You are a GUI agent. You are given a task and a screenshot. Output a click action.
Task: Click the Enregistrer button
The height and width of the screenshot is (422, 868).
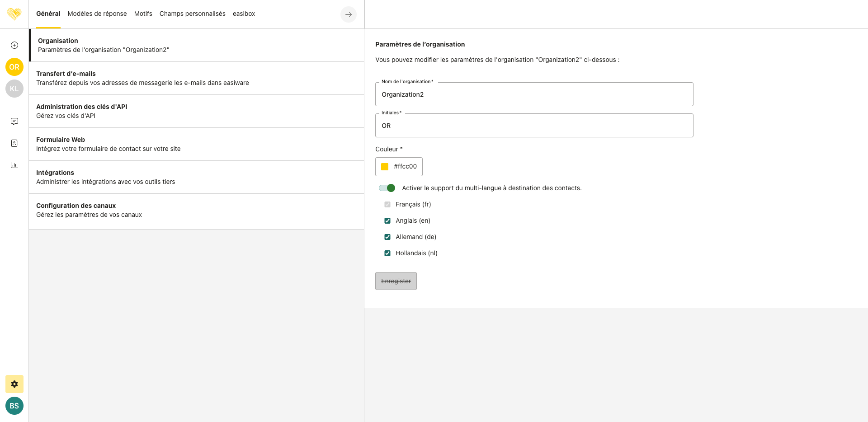coord(396,281)
